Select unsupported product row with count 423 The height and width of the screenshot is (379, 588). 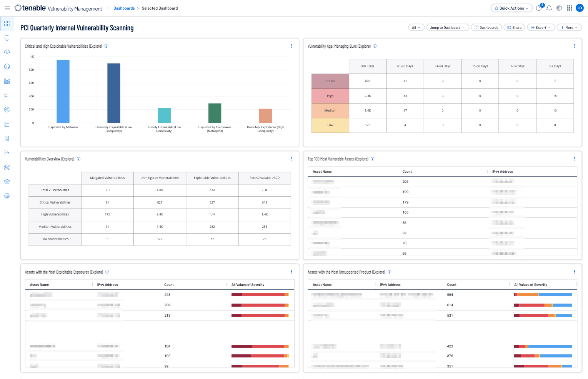point(443,346)
